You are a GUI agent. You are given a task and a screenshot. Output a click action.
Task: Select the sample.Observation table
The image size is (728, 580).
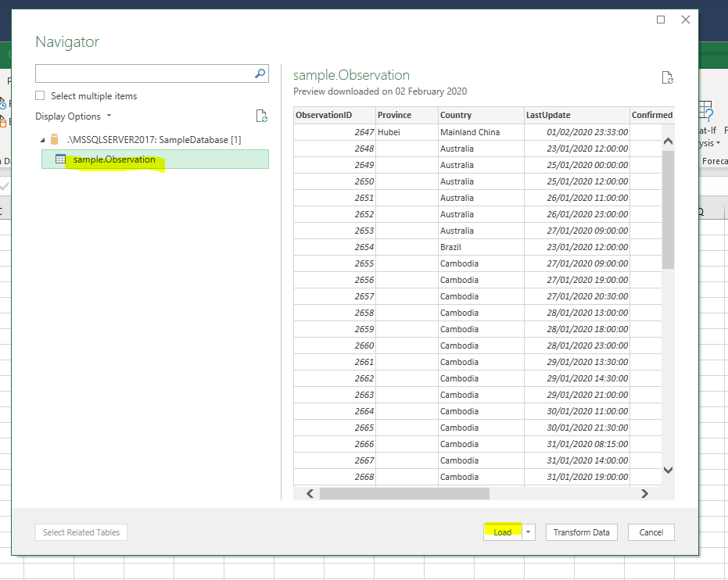(155, 159)
